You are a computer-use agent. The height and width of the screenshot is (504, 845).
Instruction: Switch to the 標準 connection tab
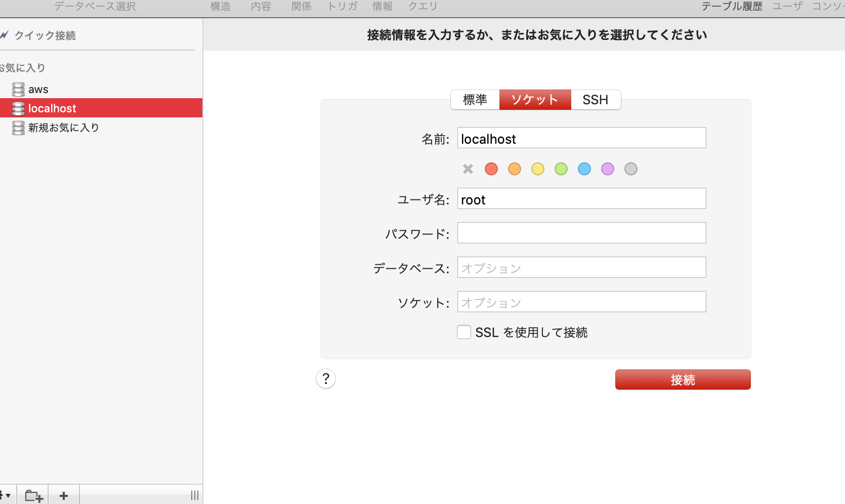pos(475,100)
